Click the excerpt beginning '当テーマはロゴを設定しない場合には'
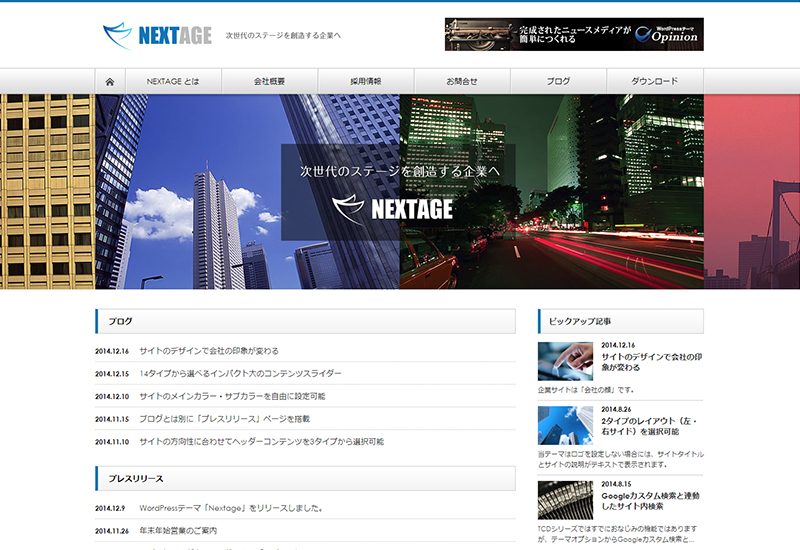The height and width of the screenshot is (550, 800). click(x=620, y=459)
